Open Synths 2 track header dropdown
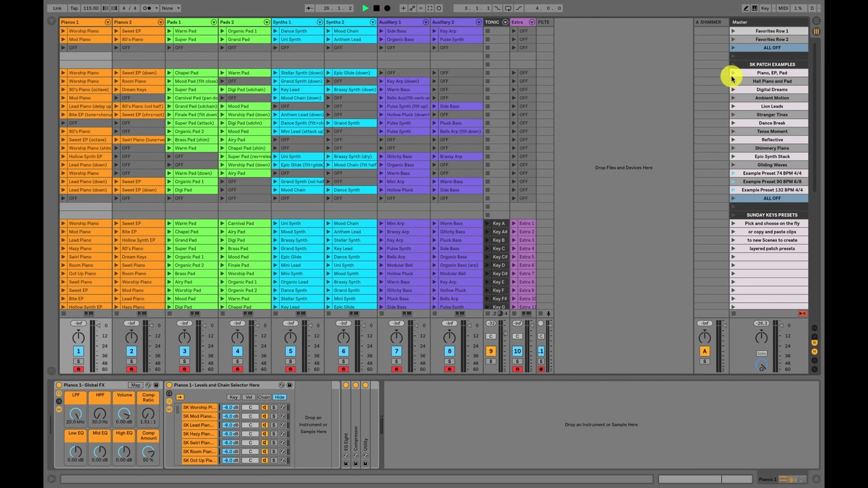This screenshot has width=868, height=488. 372,22
